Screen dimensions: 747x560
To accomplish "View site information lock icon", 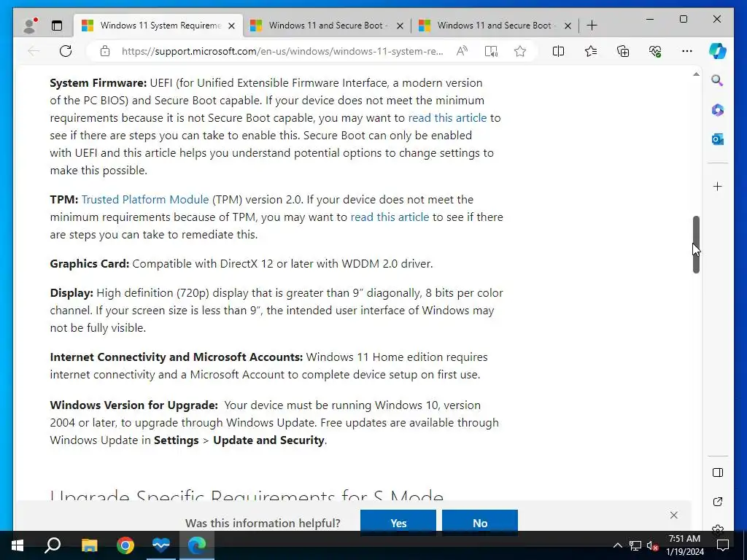I will (105, 51).
